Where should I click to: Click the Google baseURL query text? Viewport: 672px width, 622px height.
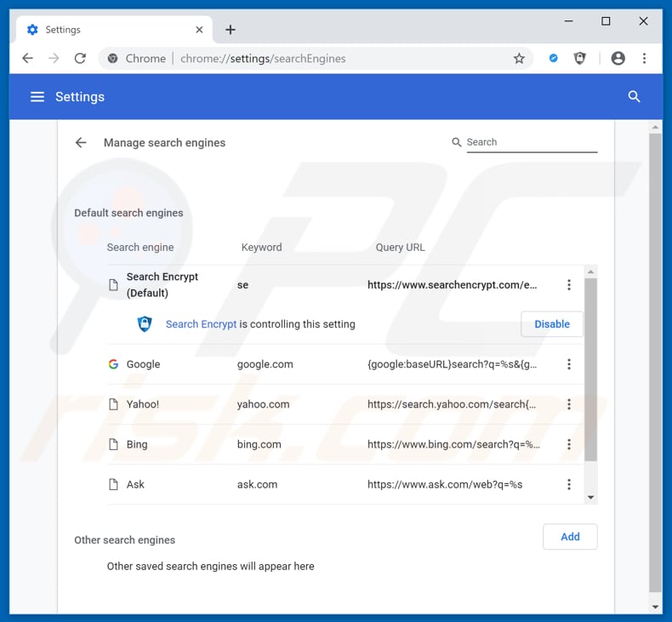453,364
